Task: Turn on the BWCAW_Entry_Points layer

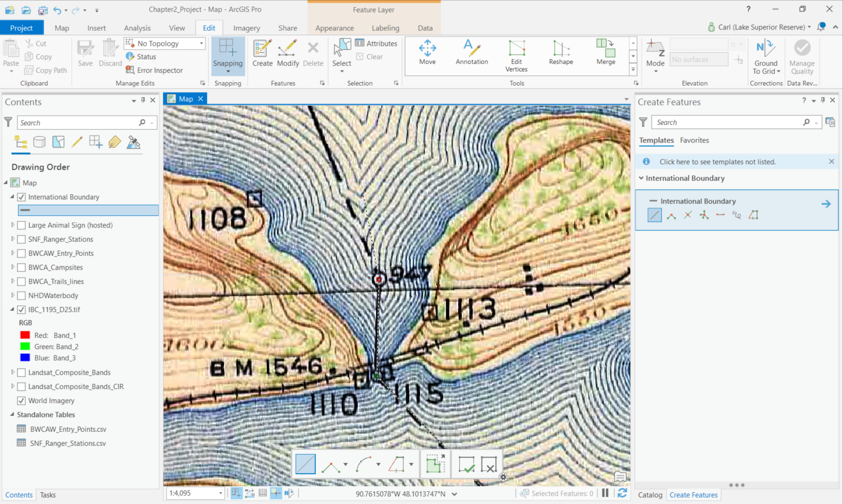Action: pyautogui.click(x=22, y=253)
